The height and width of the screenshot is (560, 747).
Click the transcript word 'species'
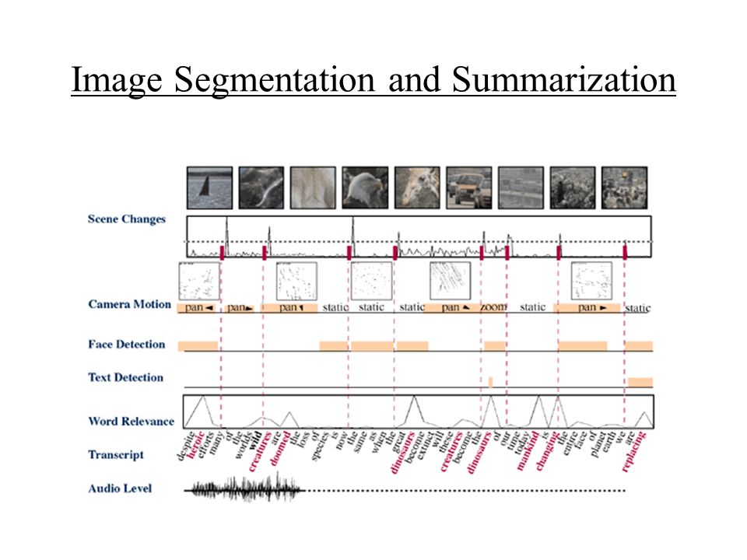click(x=320, y=446)
